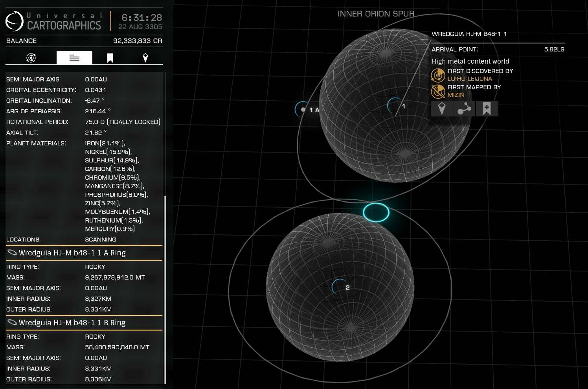This screenshot has width=588, height=389.
Task: Click commander name LUIHU LEIJONA
Action: [470, 79]
